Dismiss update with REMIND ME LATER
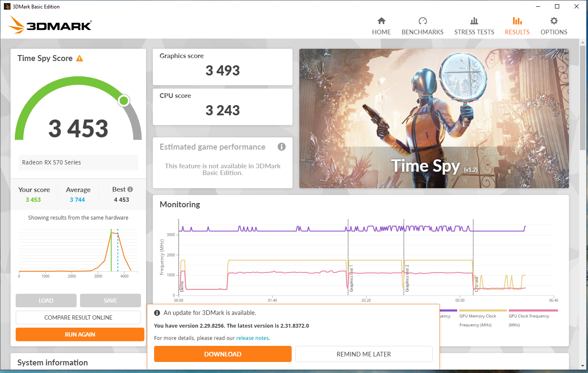The image size is (588, 373). (x=364, y=354)
